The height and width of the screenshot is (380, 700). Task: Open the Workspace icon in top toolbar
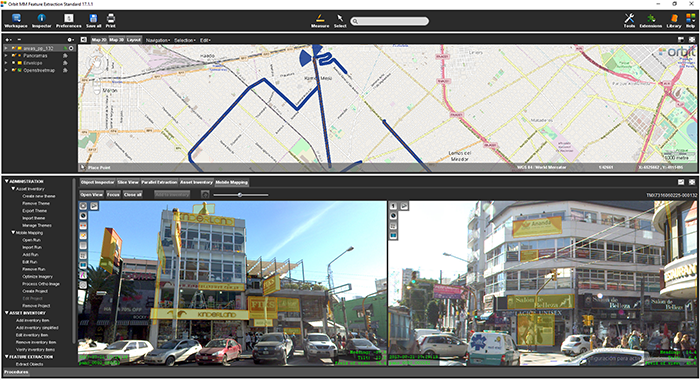(x=16, y=21)
